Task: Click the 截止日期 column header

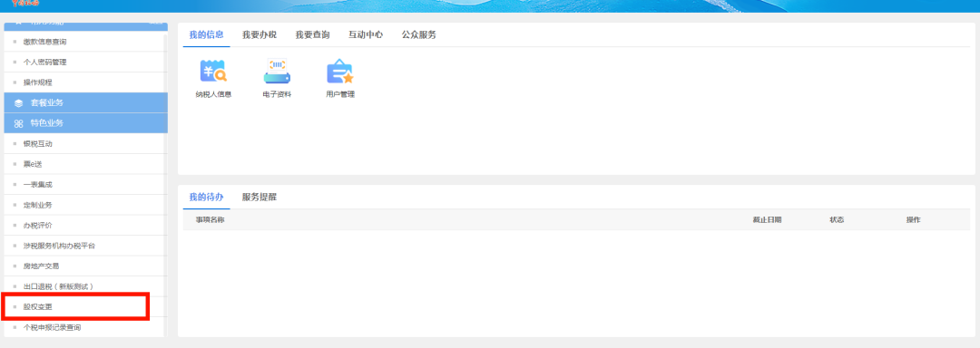Action: [767, 220]
